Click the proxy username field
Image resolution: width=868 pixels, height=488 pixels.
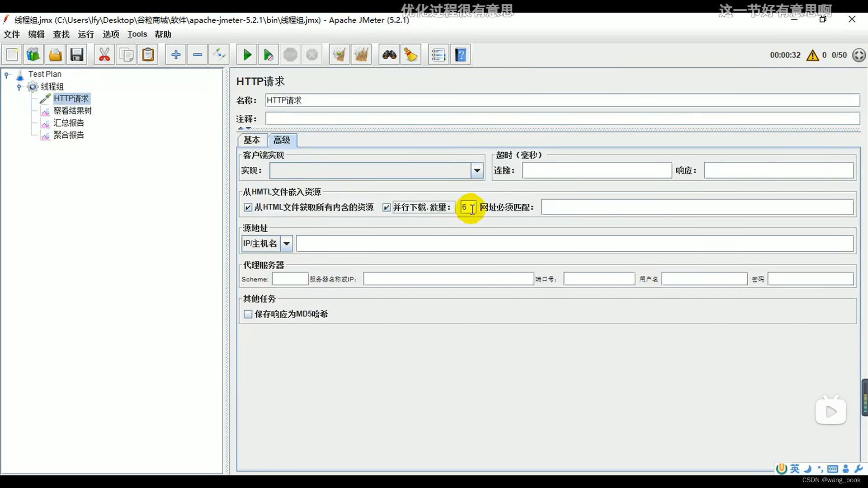pos(704,279)
